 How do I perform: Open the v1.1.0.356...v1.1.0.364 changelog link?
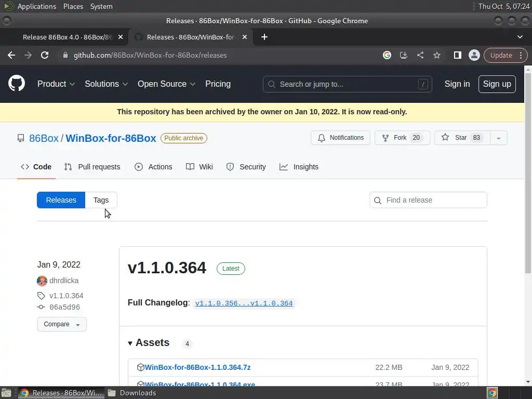click(x=244, y=303)
